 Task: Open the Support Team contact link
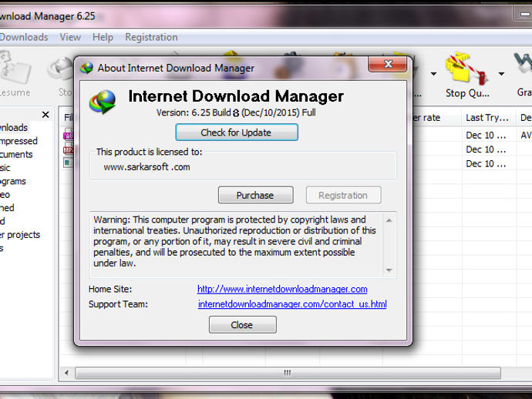[292, 304]
